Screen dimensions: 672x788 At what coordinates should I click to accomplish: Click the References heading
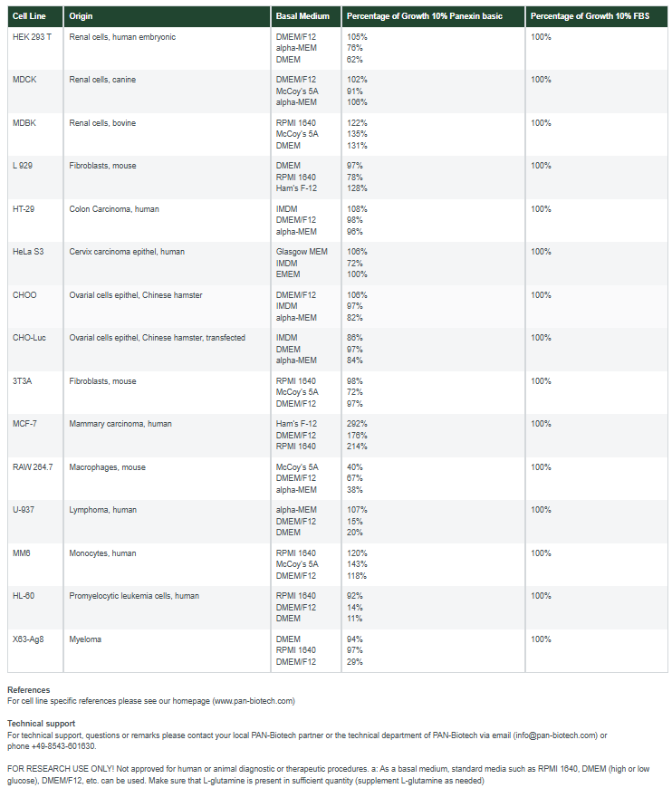pos(29,690)
